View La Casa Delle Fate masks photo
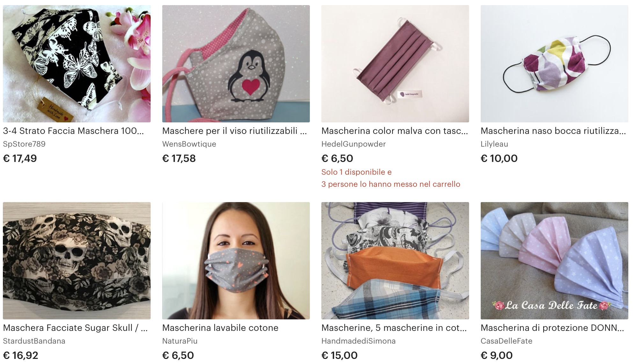 [x=554, y=261]
